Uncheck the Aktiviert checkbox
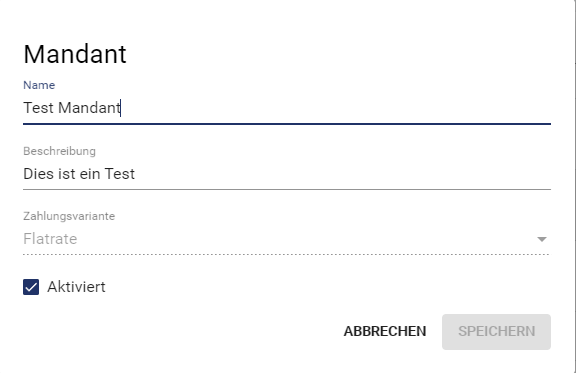 coord(31,287)
